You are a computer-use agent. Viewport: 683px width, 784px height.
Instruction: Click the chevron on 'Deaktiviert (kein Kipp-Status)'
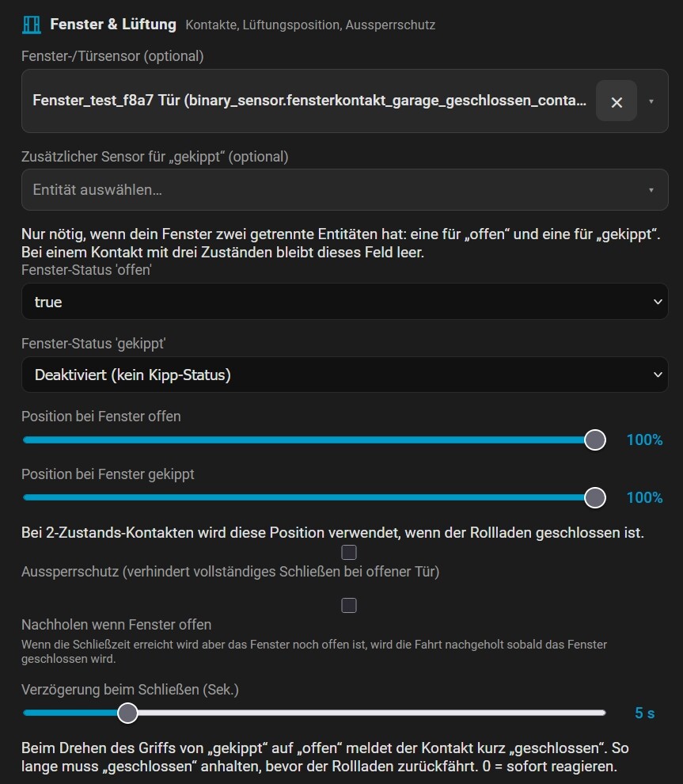pos(658,375)
